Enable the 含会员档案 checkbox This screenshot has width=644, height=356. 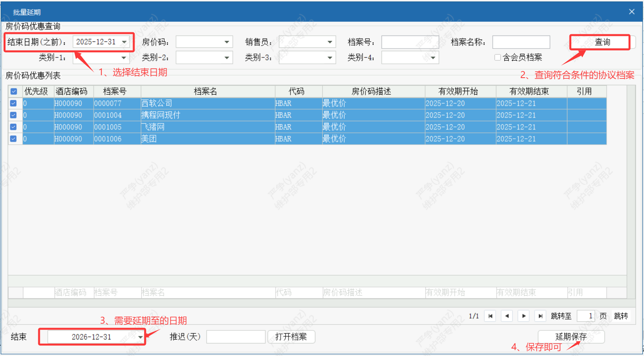(x=498, y=58)
